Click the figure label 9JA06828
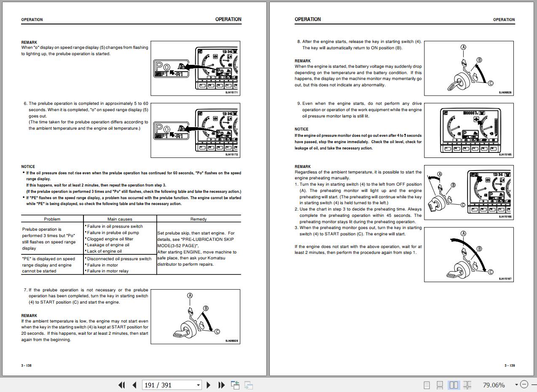 tap(505, 93)
